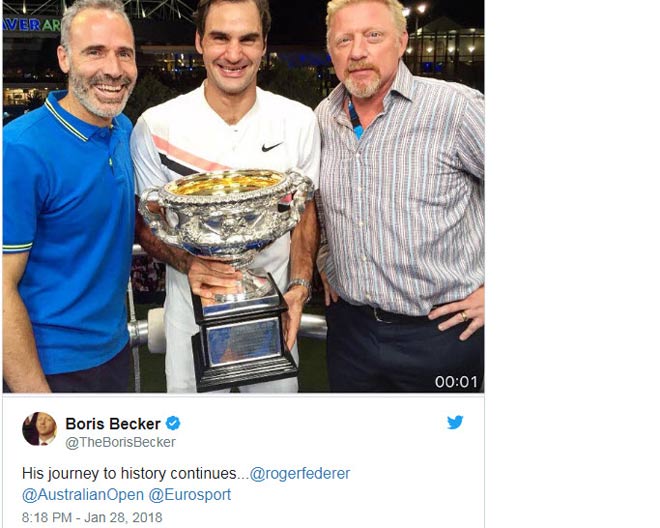Click the Boris Becker display name

coord(113,424)
